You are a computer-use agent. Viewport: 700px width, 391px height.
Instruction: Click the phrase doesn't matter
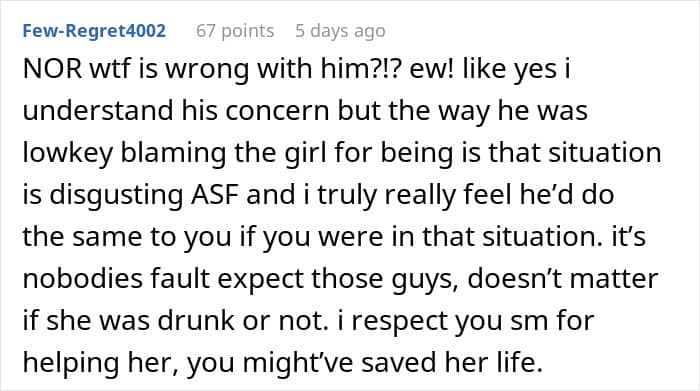tap(562, 279)
